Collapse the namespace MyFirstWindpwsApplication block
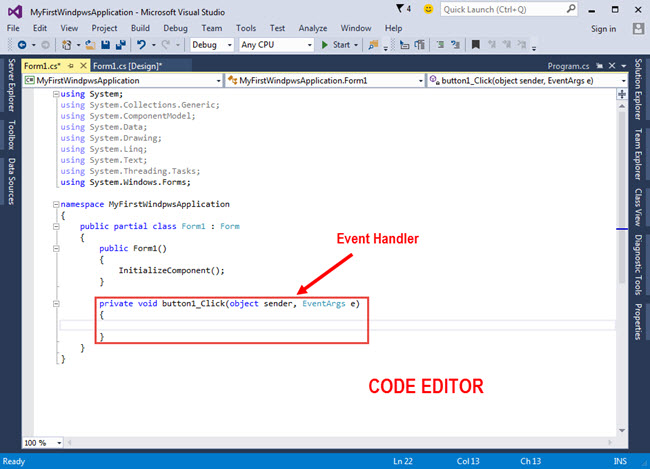 click(56, 204)
